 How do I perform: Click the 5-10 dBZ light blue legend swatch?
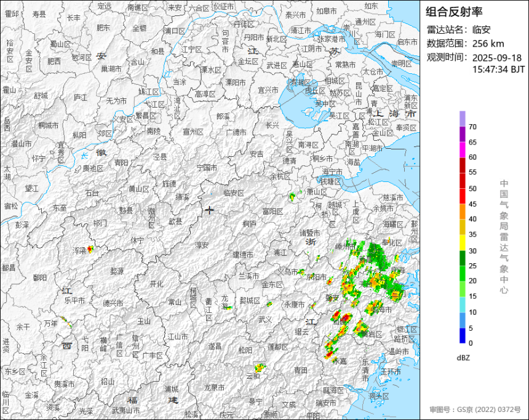462,320
